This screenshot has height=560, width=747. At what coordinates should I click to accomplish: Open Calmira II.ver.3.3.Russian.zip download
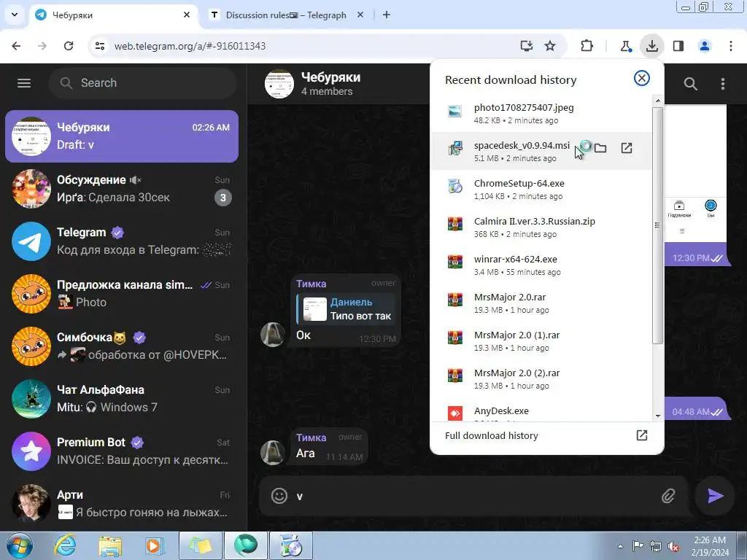(541, 227)
